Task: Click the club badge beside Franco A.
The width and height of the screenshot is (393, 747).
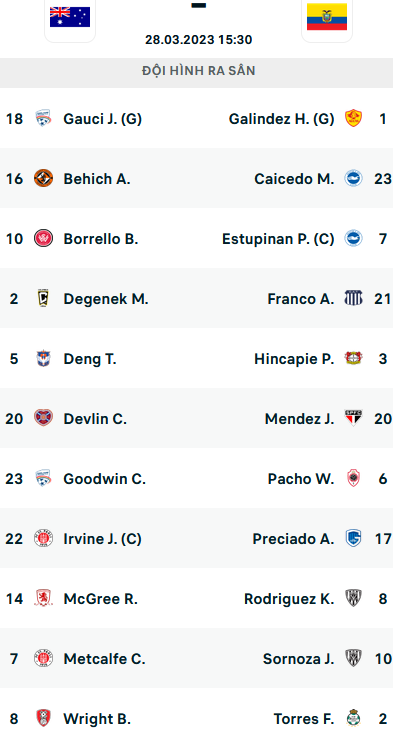Action: tap(353, 298)
